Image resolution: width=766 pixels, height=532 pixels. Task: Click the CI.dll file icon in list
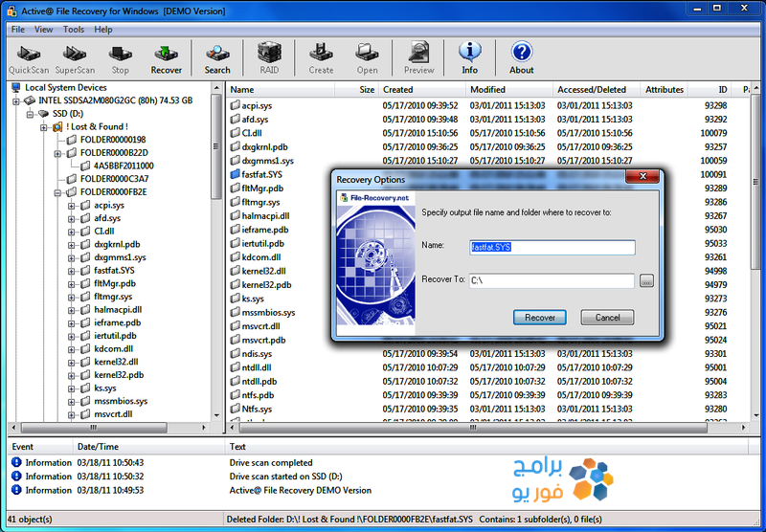(x=235, y=133)
